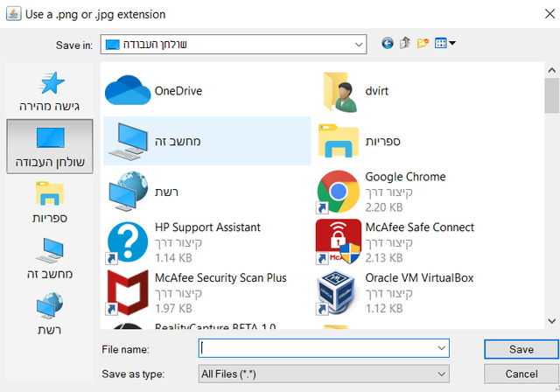
Task: Click the McAfee Safe Connect label
Action: [x=420, y=227]
